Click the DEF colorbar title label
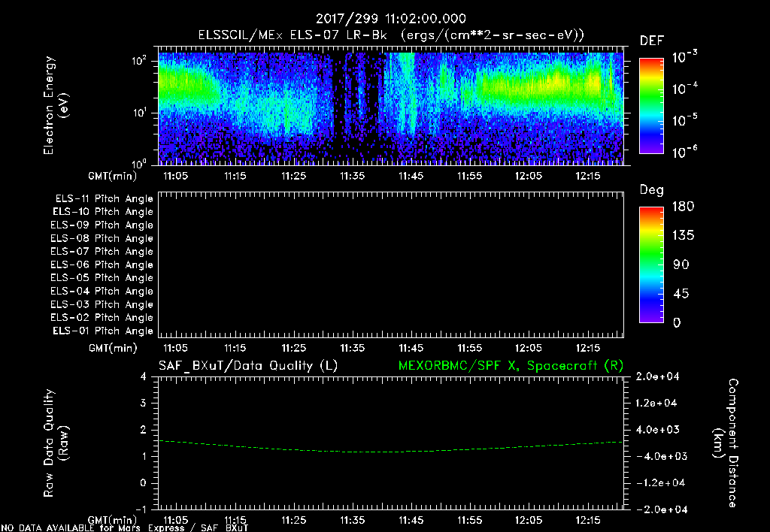The width and height of the screenshot is (770, 532). click(x=652, y=41)
